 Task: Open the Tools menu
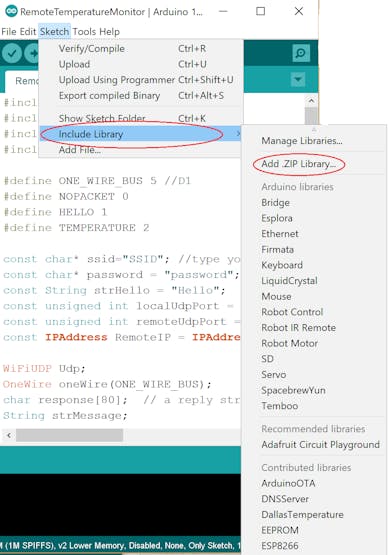pyautogui.click(x=84, y=32)
